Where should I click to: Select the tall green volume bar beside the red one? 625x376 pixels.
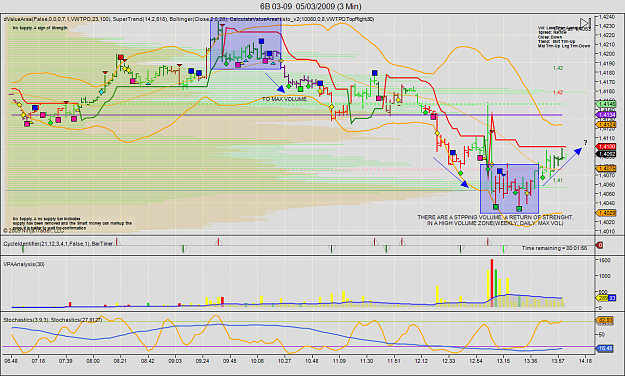pyautogui.click(x=496, y=288)
